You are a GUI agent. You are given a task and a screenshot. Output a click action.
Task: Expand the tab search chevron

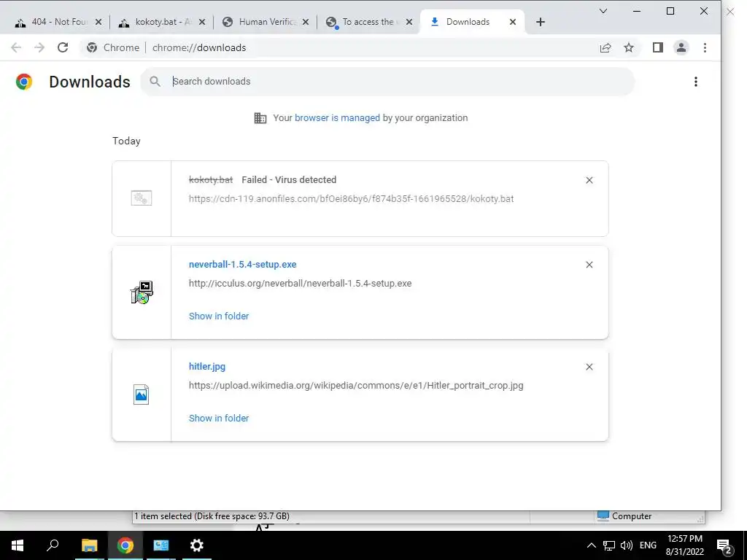click(603, 11)
